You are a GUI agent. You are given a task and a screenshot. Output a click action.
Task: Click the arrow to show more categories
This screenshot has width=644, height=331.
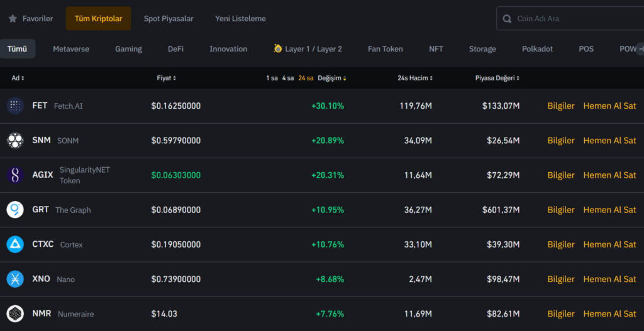point(640,48)
